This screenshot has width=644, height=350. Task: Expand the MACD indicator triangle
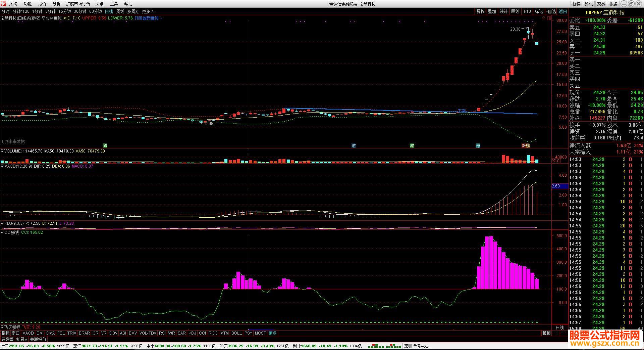pyautogui.click(x=2, y=166)
